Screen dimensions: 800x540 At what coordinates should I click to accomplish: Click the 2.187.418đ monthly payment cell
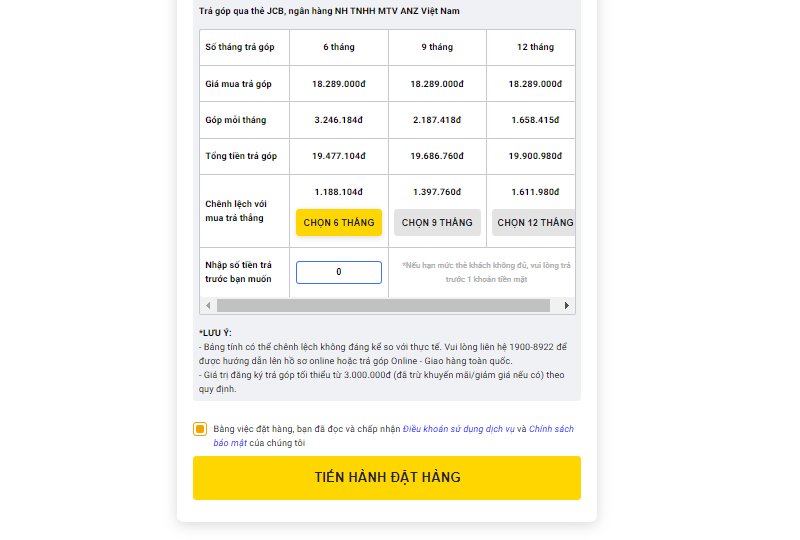click(437, 120)
